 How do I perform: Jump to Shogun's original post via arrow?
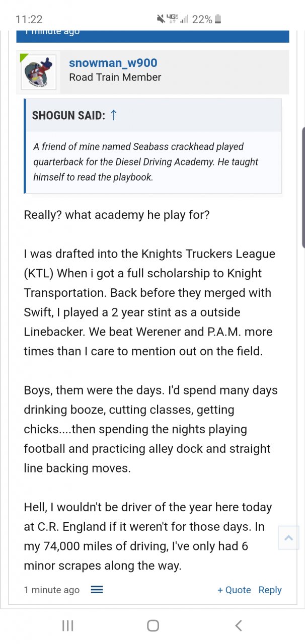(114, 115)
